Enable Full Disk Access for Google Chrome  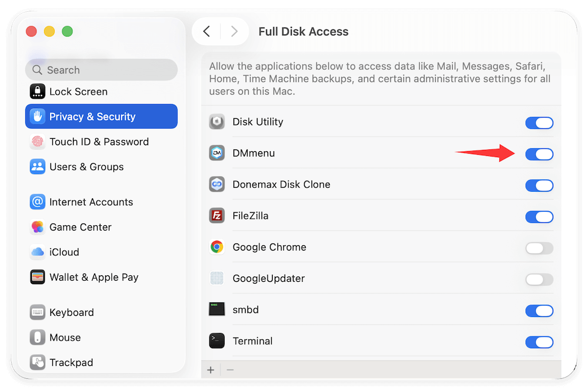(x=539, y=248)
